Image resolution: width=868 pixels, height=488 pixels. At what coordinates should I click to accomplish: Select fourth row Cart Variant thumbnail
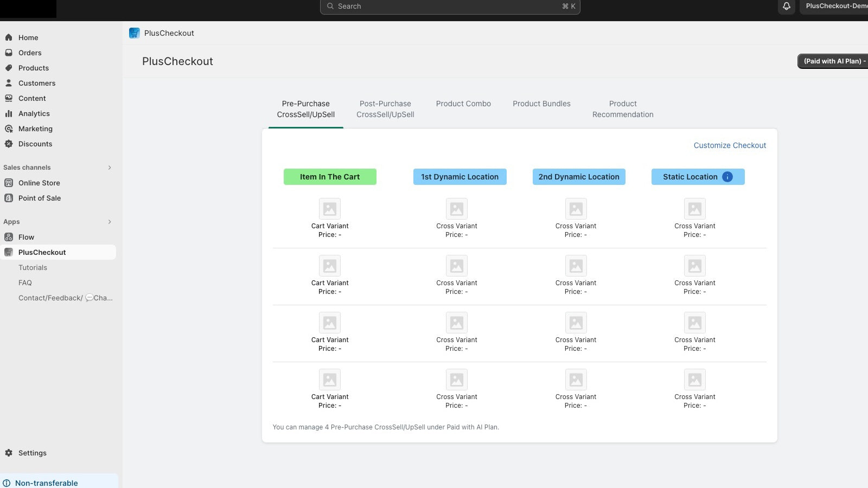(x=330, y=380)
